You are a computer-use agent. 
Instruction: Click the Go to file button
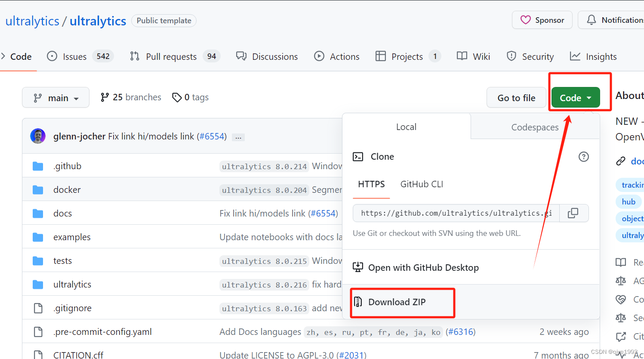click(x=516, y=98)
